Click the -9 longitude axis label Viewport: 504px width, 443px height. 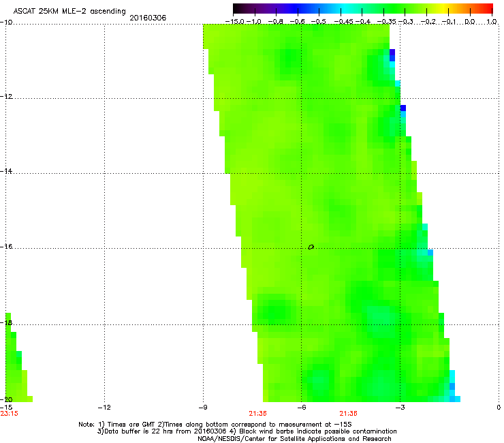(203, 408)
